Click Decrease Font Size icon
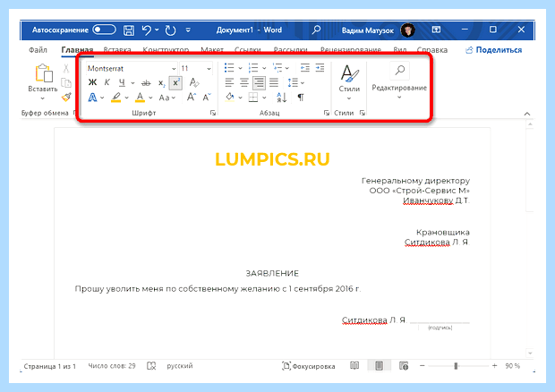The image size is (555, 392). pos(207,97)
